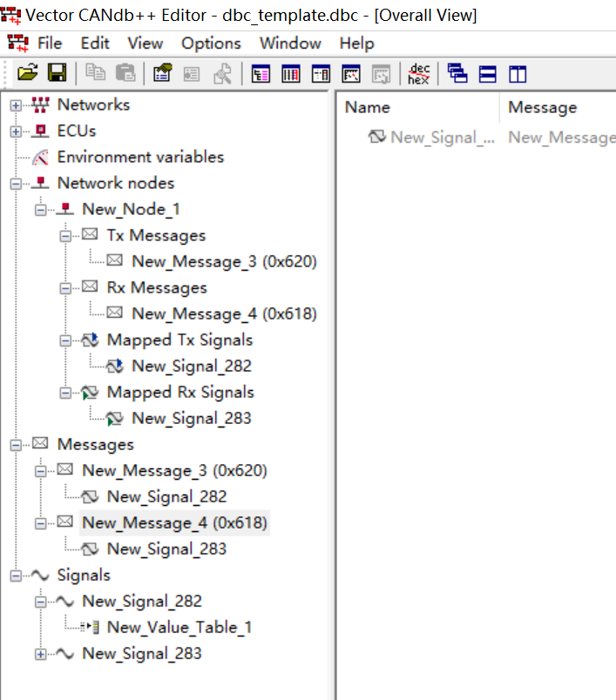Image resolution: width=616 pixels, height=700 pixels.
Task: Click the third blue-window view toolbar icon
Action: (321, 74)
